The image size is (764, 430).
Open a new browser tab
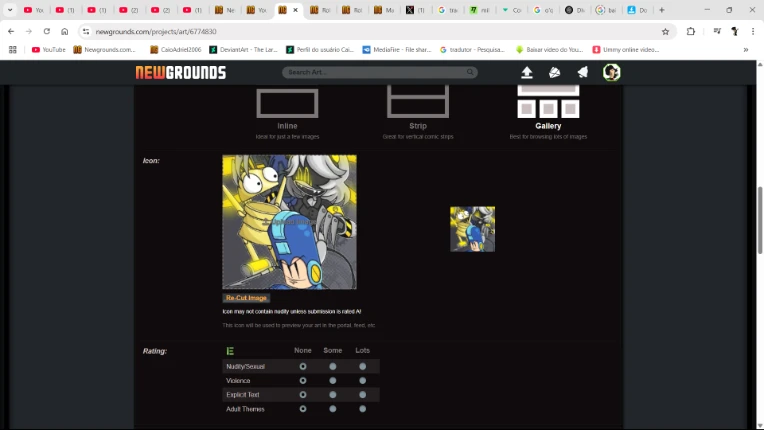click(x=662, y=10)
